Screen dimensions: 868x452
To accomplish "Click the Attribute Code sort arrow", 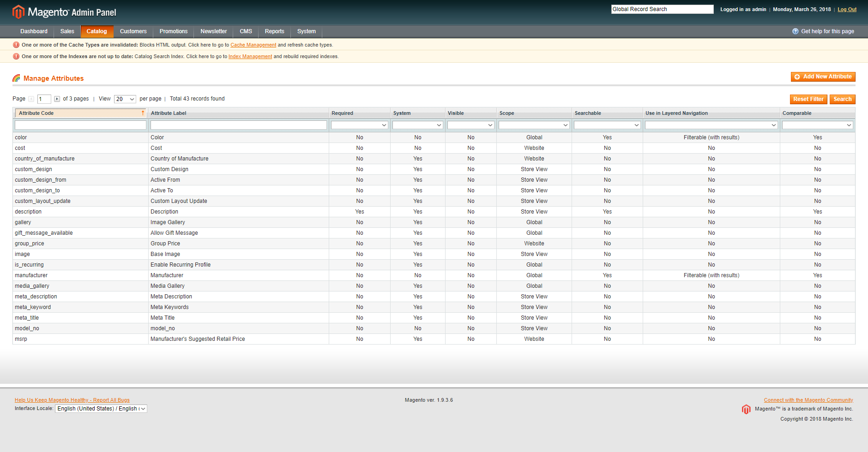I will coord(143,113).
